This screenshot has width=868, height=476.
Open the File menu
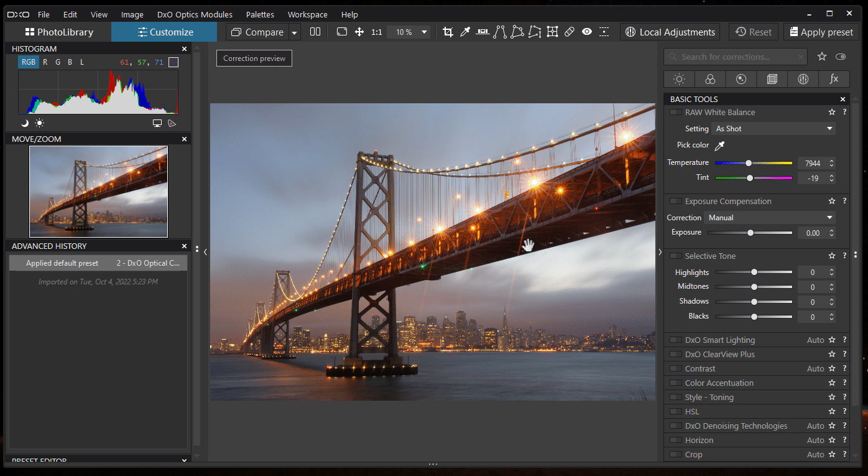click(x=44, y=14)
